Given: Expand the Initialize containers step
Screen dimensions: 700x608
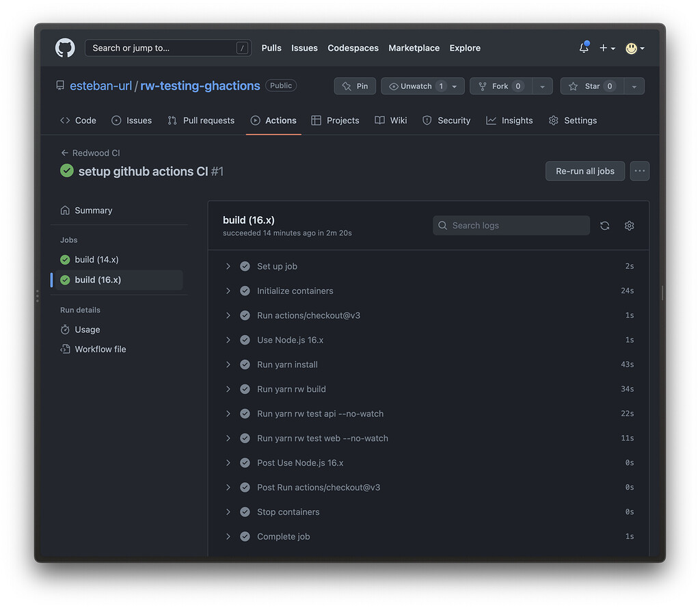Looking at the screenshot, I should point(429,291).
